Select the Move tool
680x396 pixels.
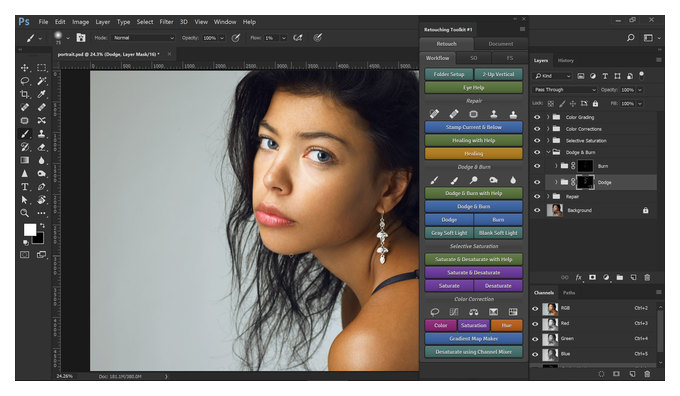[25, 68]
